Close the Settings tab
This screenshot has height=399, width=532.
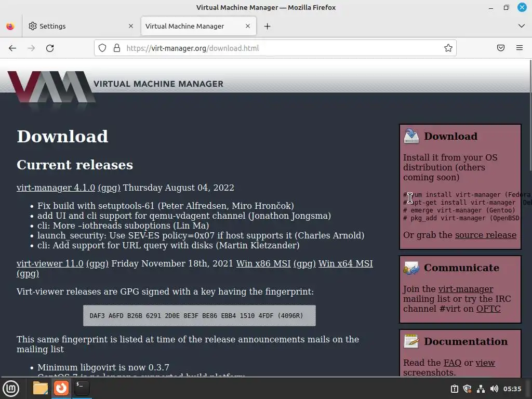[131, 26]
